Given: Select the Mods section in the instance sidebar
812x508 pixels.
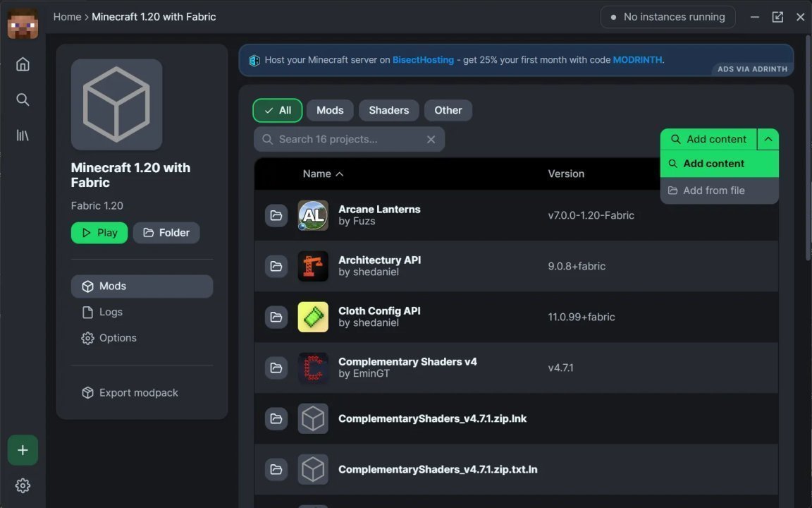Looking at the screenshot, I should tap(112, 286).
